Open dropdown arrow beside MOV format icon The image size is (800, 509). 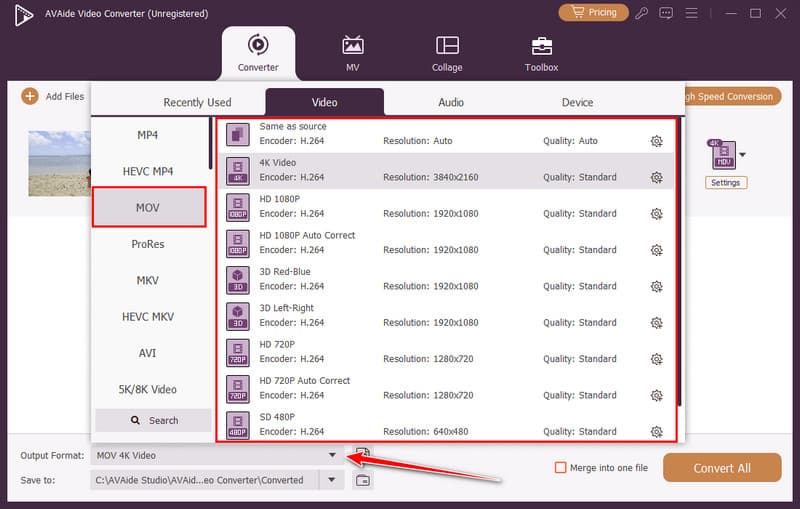[x=742, y=155]
